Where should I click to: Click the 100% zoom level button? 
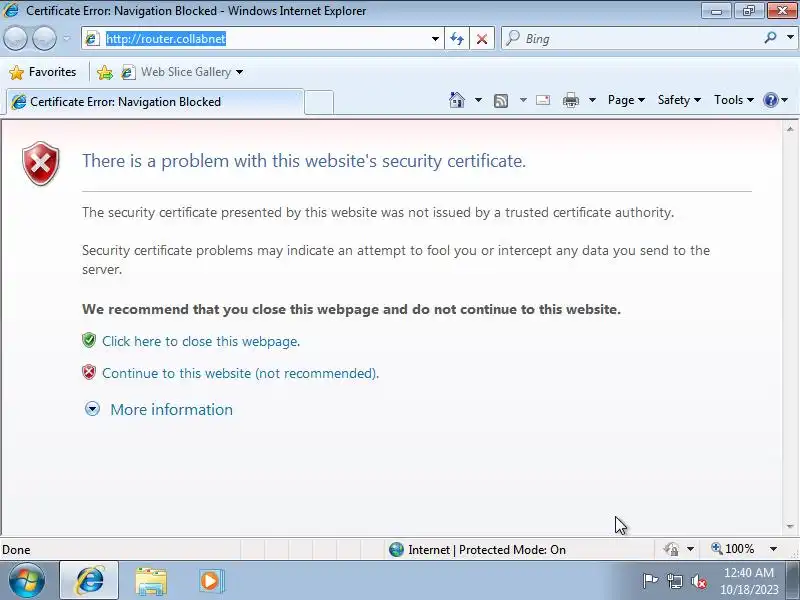(x=733, y=549)
